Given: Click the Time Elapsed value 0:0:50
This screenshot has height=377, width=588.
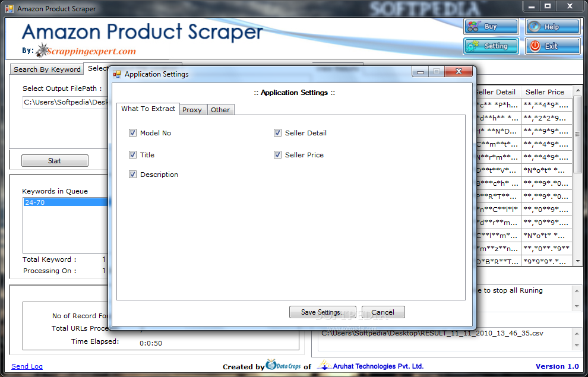Looking at the screenshot, I should pyautogui.click(x=151, y=343).
